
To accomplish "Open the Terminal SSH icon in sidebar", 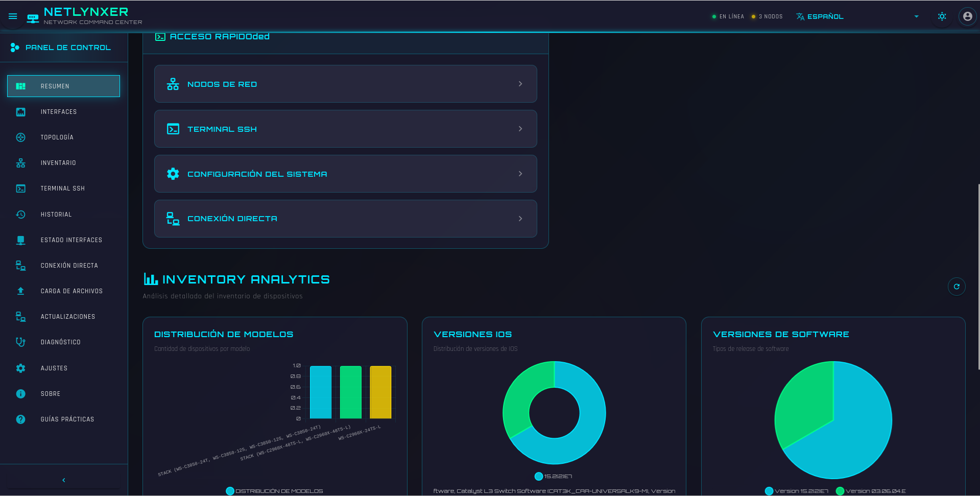I will tap(20, 188).
